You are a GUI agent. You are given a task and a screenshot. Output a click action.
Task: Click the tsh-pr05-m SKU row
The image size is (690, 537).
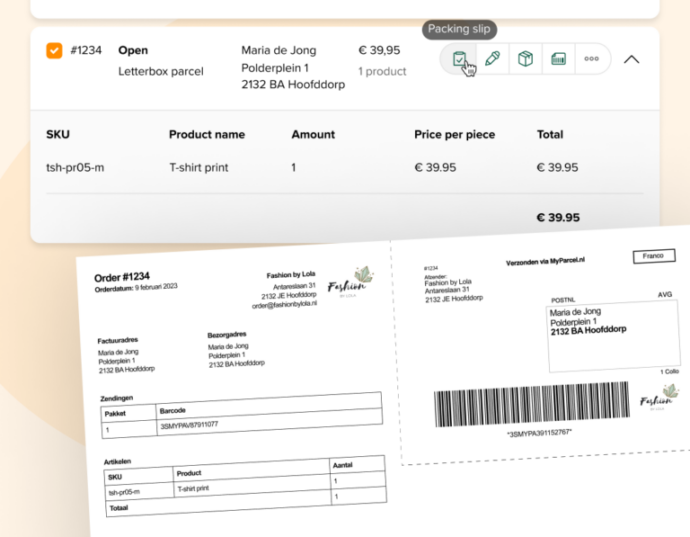coord(75,168)
